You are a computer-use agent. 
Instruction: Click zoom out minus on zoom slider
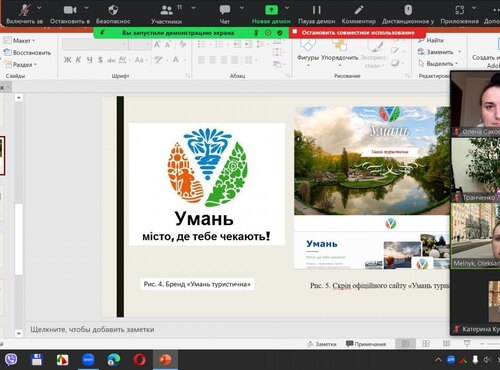point(482,343)
